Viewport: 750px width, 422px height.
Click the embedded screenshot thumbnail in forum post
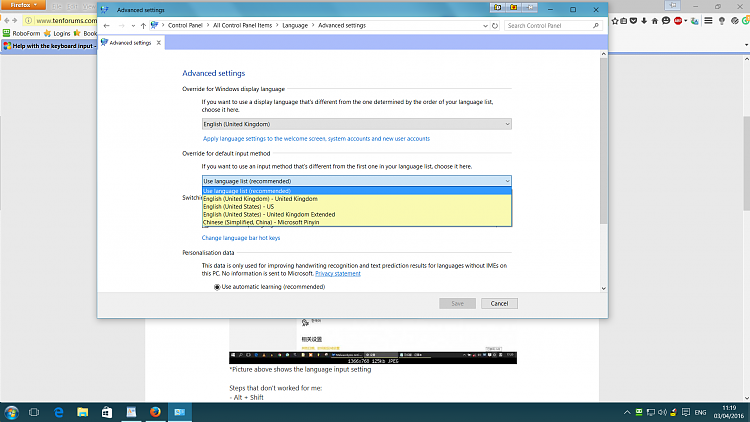click(373, 341)
